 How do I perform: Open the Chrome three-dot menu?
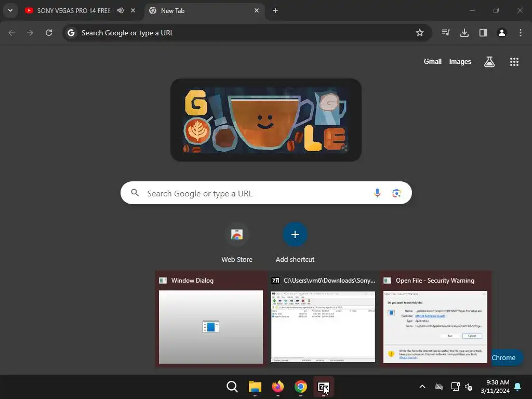coord(521,33)
